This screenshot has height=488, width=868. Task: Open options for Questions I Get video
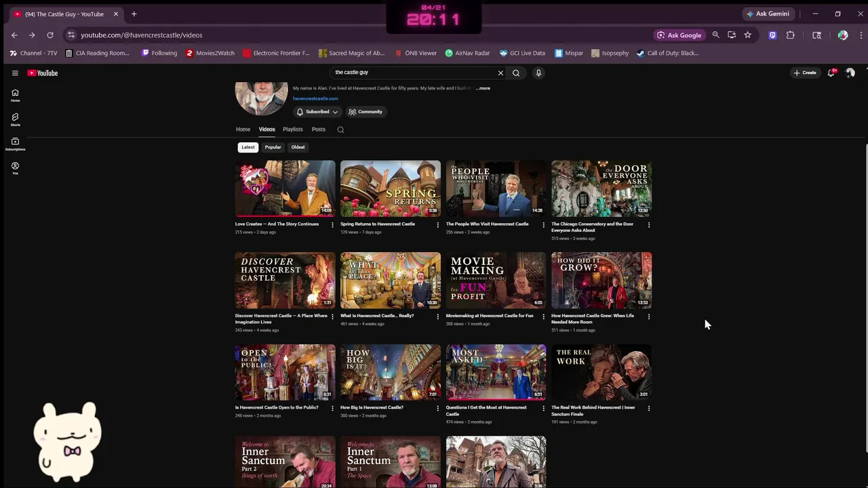[x=543, y=408]
